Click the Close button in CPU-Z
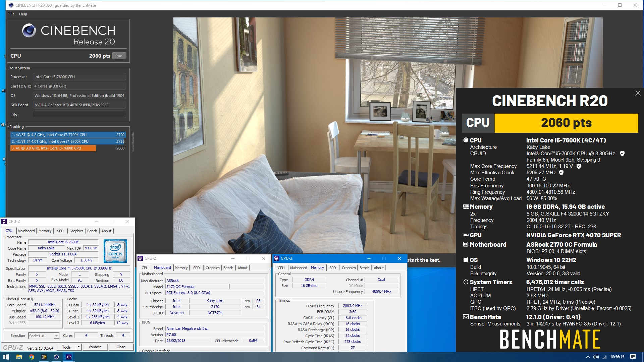This screenshot has width=644, height=362. 121,347
